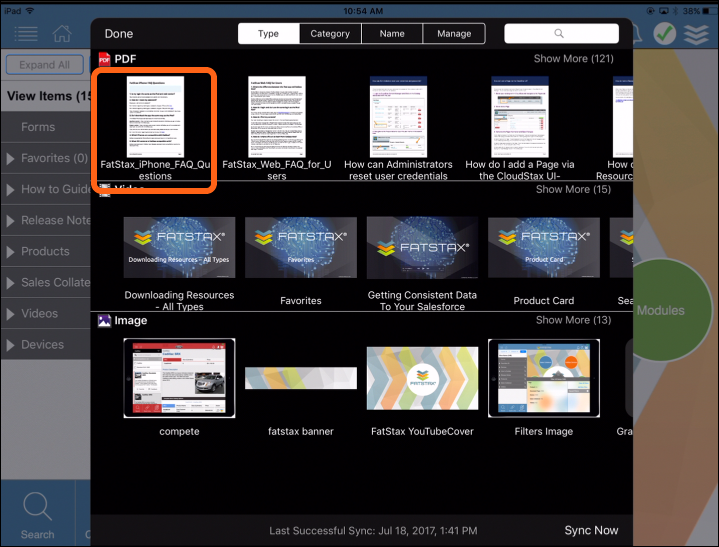Play the Product Card video thumbnail

click(x=544, y=248)
